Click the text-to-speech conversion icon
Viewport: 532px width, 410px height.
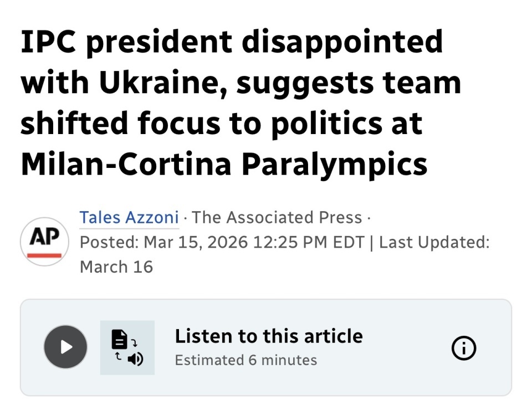(127, 347)
